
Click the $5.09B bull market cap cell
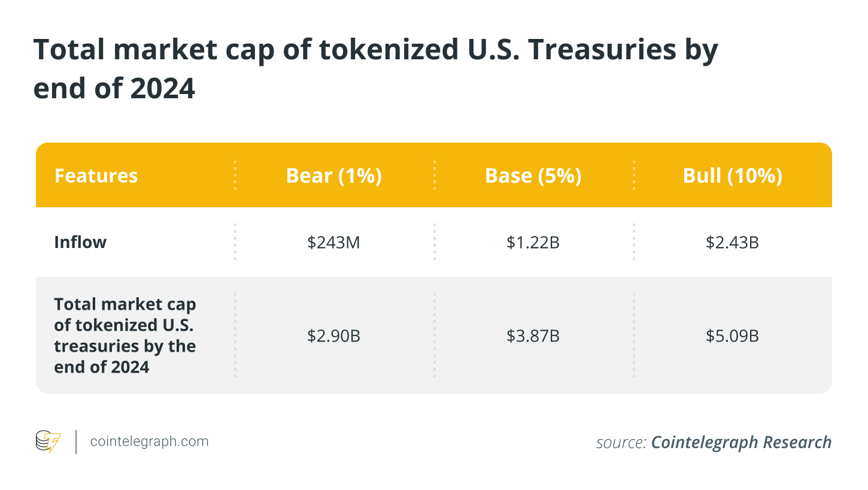coord(732,335)
